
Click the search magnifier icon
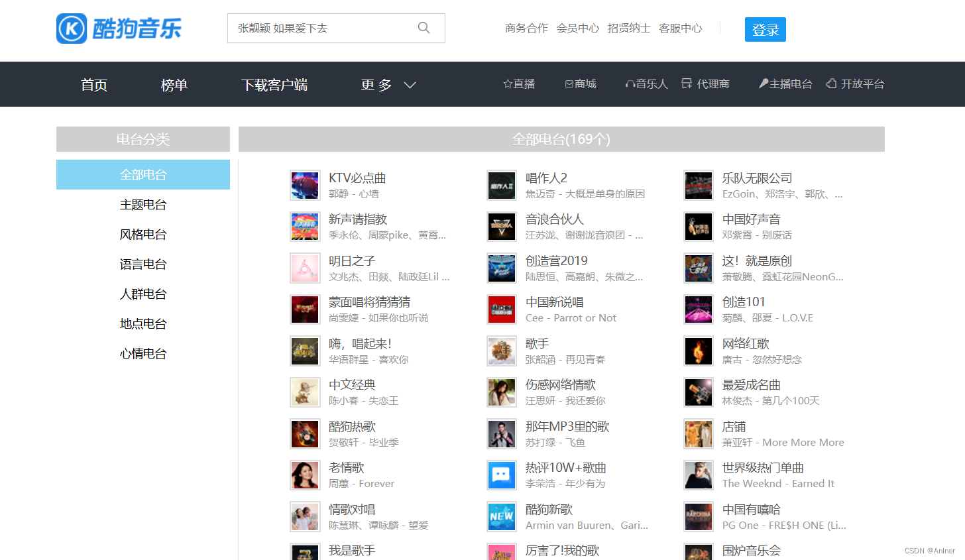click(x=424, y=28)
